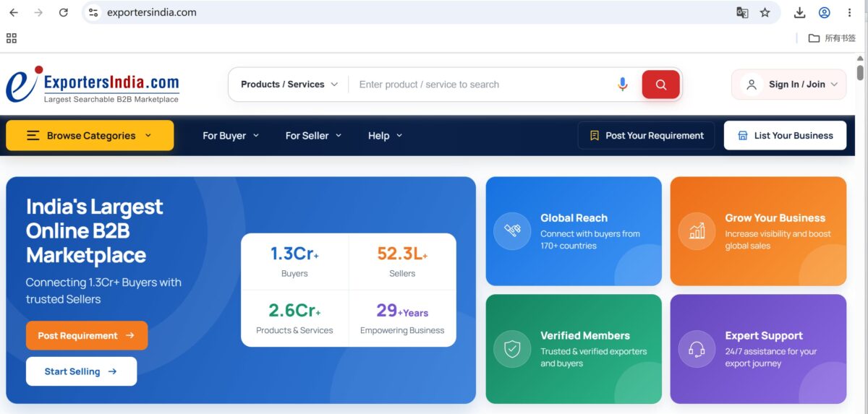Open the Chrome three-dot menu
This screenshot has height=414, width=868.
click(x=849, y=12)
